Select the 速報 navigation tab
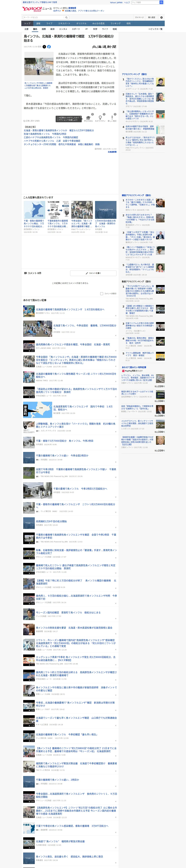Screen dimensions: 186x868 [x=38, y=24]
